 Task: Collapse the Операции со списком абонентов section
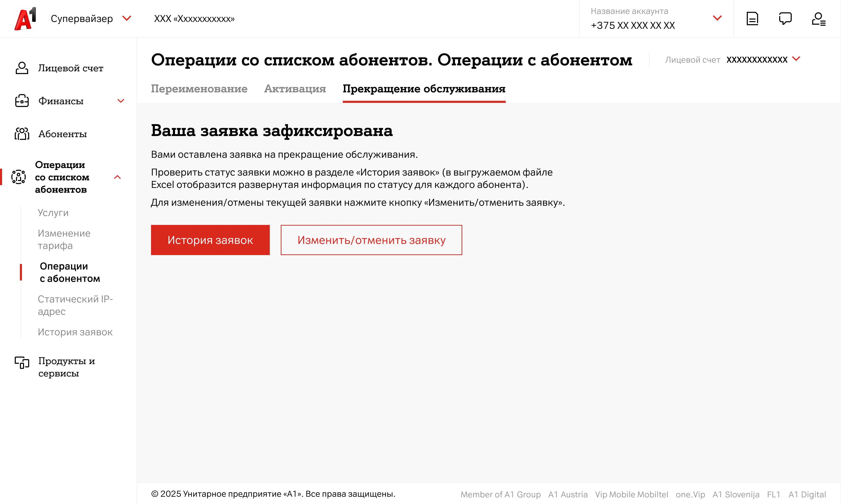(x=117, y=177)
